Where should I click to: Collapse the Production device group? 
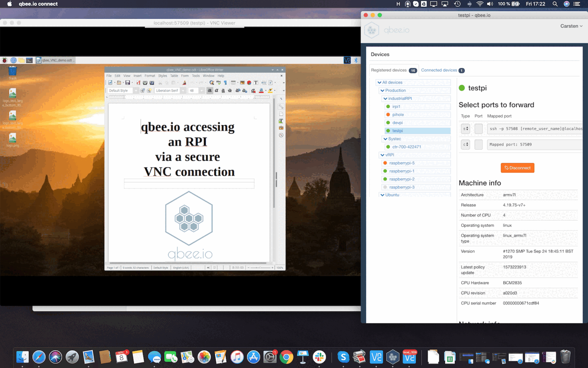tap(382, 90)
